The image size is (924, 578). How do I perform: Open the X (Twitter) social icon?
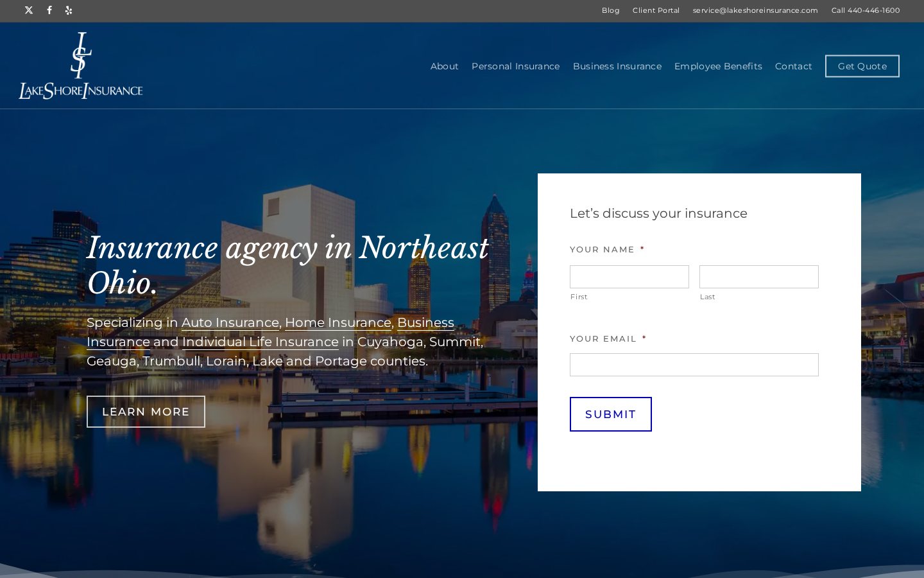click(x=29, y=10)
